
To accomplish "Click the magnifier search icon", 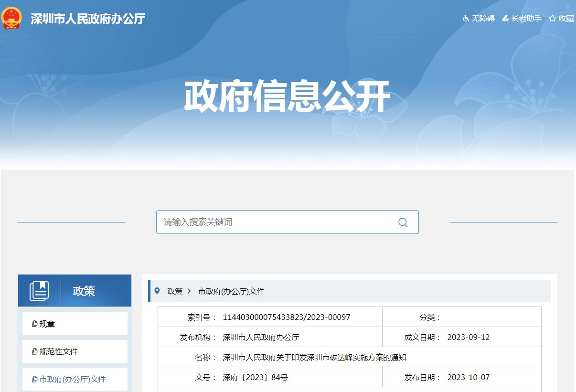I will coord(403,222).
